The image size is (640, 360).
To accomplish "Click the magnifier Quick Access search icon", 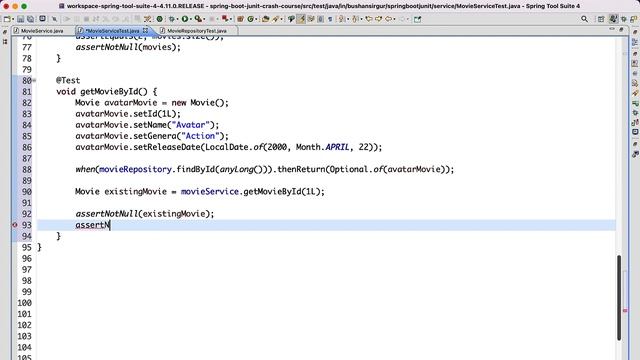I will [584, 19].
